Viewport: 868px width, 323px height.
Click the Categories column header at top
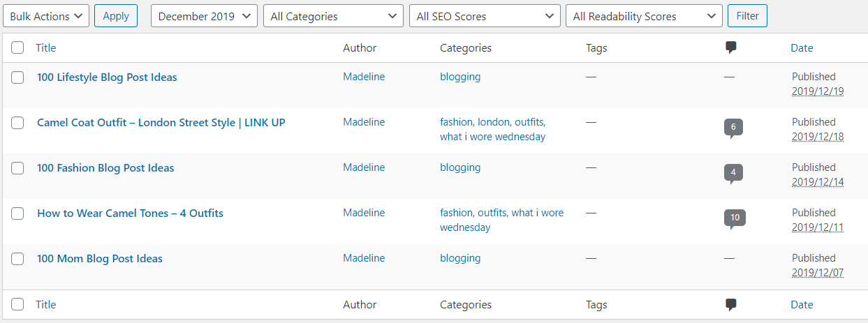coord(466,48)
